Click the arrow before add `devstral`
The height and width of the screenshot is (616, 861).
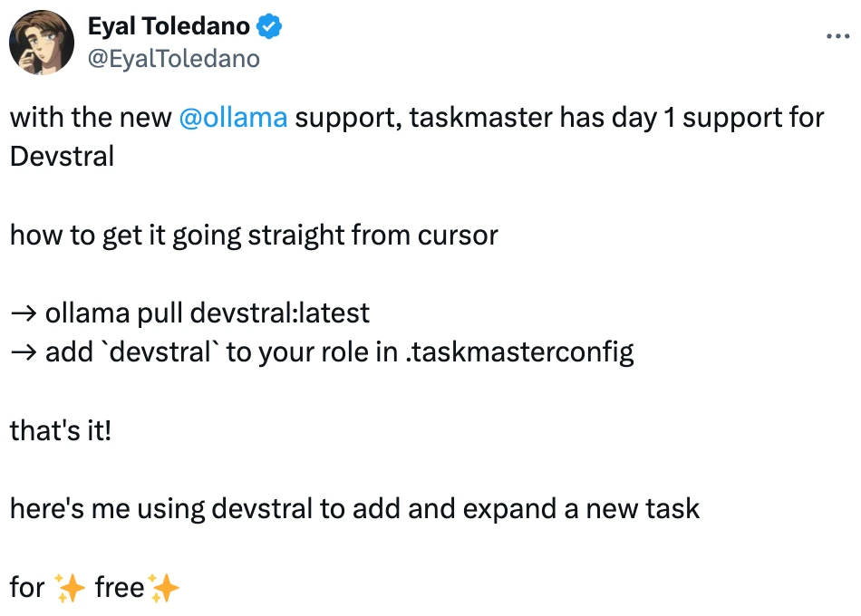[x=24, y=352]
